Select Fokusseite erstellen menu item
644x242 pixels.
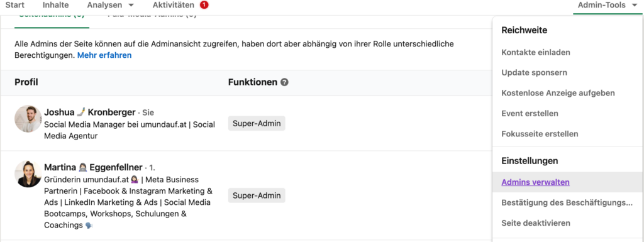(540, 134)
